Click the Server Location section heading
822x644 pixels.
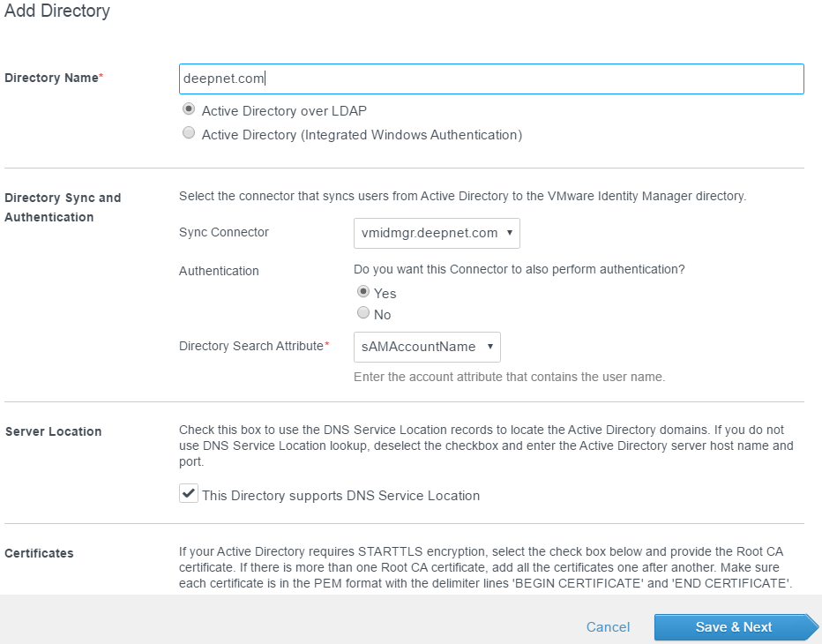point(53,431)
